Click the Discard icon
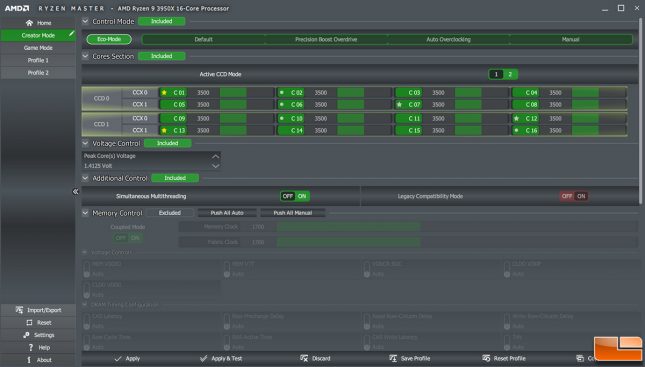Screen dimensions: 645x367 (x=304, y=358)
